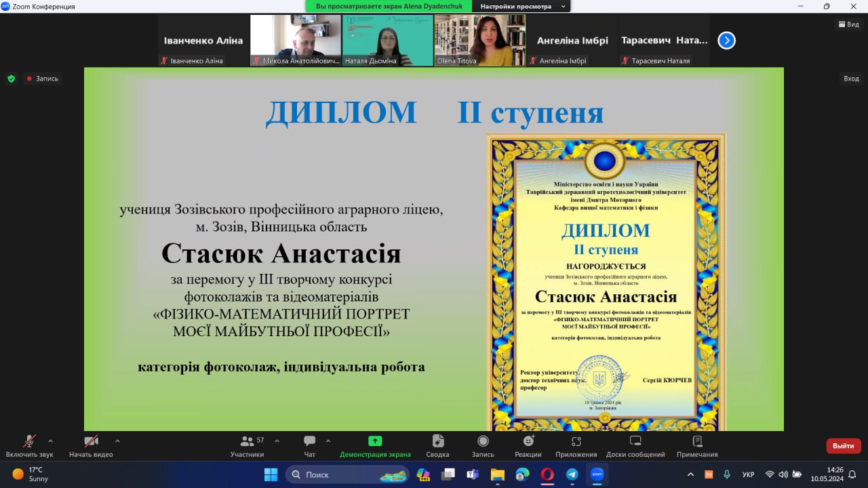The image size is (868, 488).
Task: Unmute microphone with Включить звук
Action: [x=29, y=446]
